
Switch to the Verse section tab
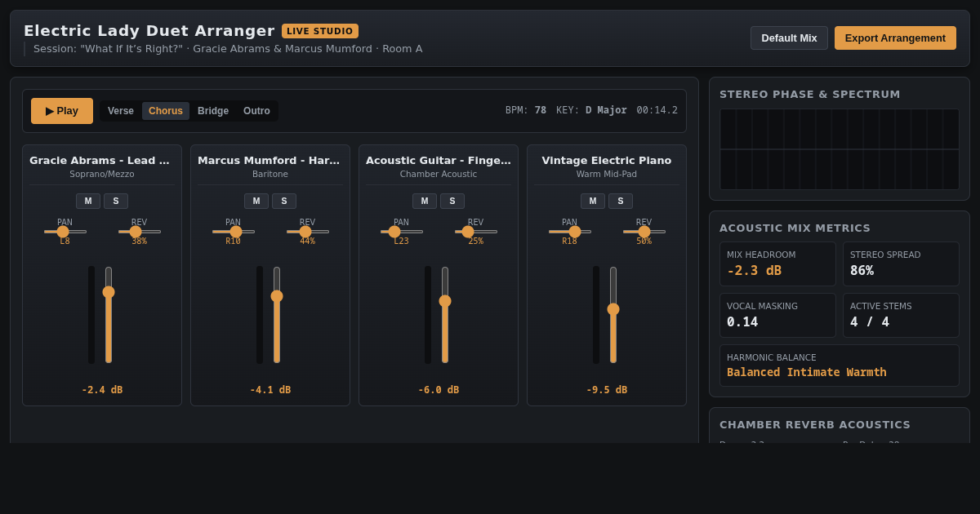coord(121,111)
